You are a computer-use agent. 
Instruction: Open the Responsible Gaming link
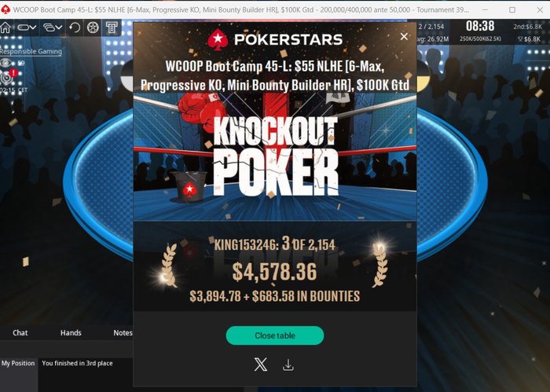point(31,51)
